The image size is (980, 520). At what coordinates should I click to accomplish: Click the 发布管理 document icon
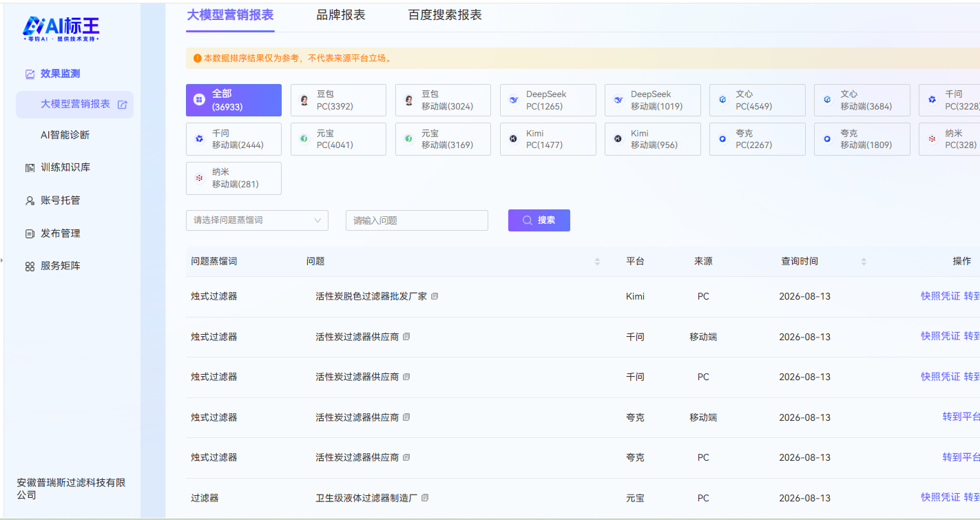(30, 233)
